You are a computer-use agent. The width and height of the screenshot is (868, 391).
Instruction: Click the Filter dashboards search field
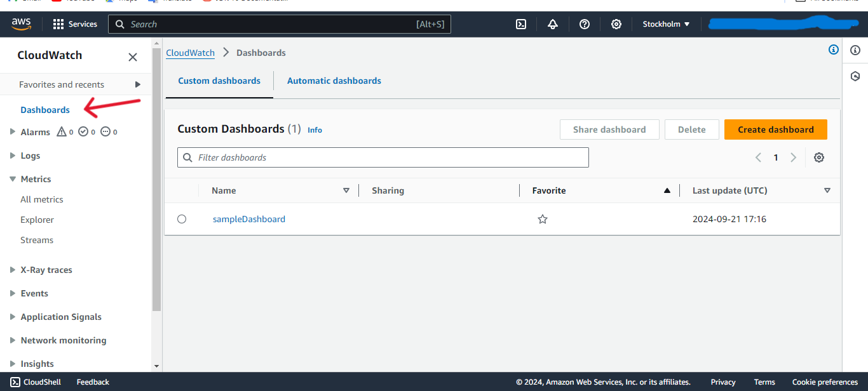[383, 157]
